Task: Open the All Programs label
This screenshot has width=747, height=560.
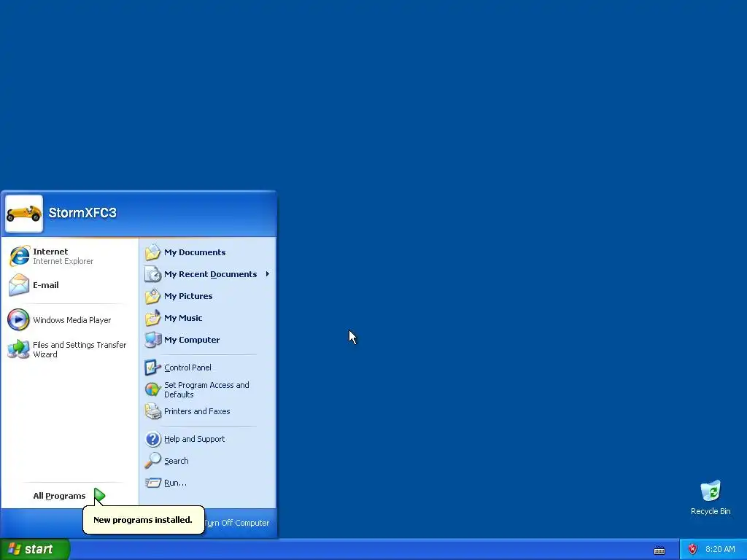Action: click(x=59, y=496)
